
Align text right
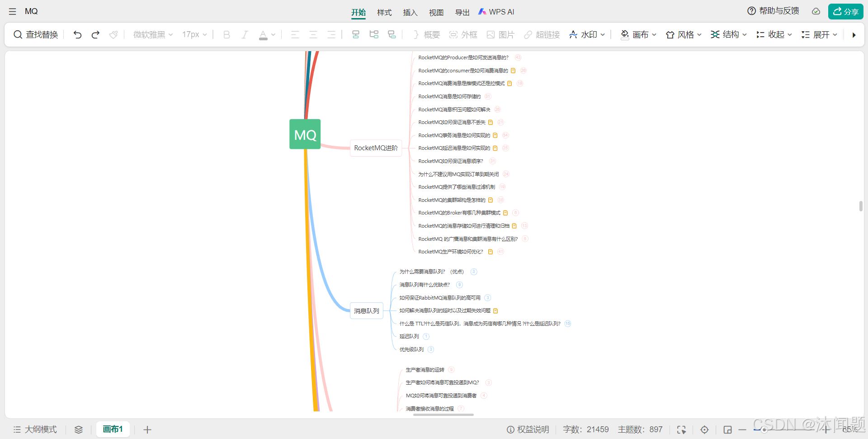[x=331, y=35]
